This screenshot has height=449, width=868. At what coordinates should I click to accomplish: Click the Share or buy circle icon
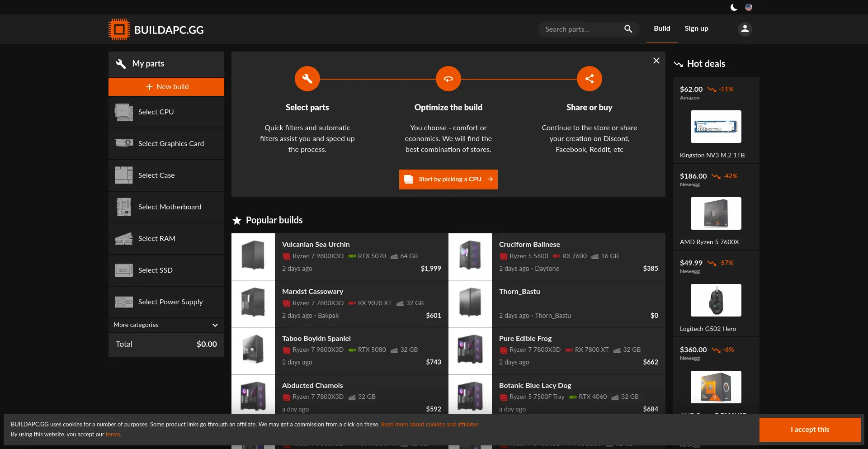[589, 79]
